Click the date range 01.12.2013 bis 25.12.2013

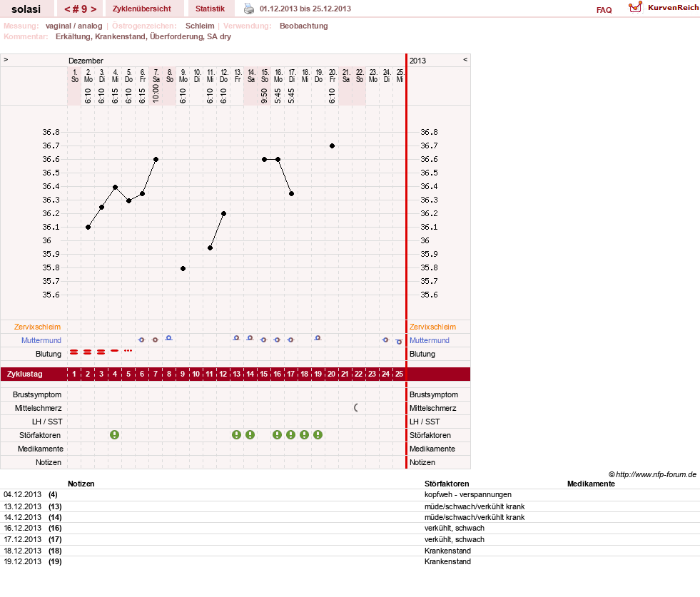point(305,9)
